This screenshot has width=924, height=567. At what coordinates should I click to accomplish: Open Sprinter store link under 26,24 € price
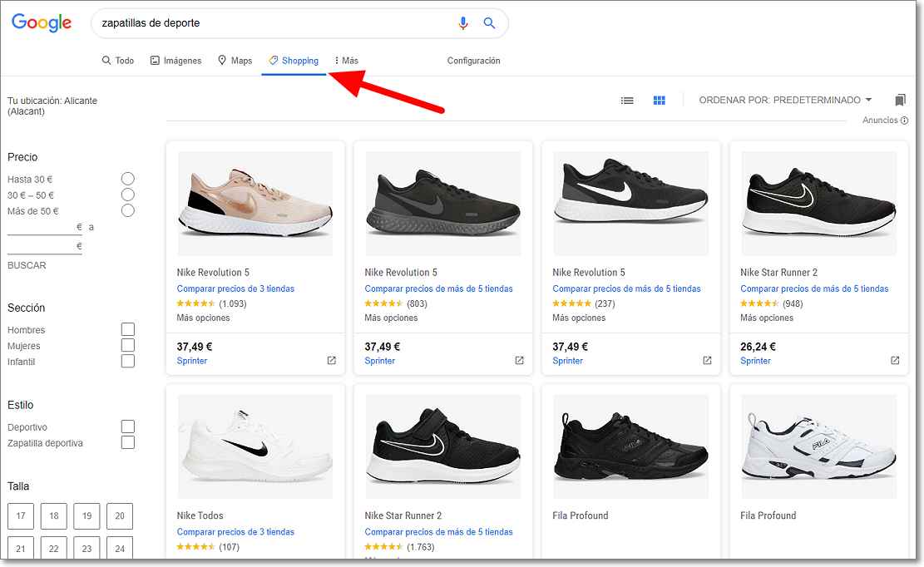coord(755,361)
